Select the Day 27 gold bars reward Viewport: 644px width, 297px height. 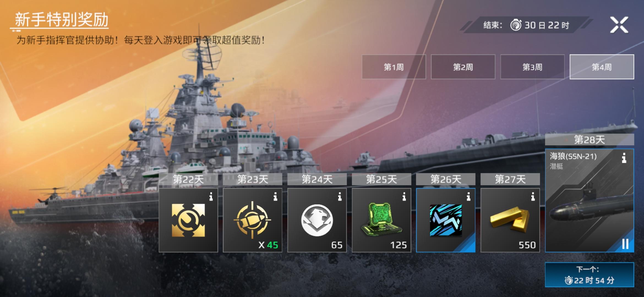tap(510, 220)
